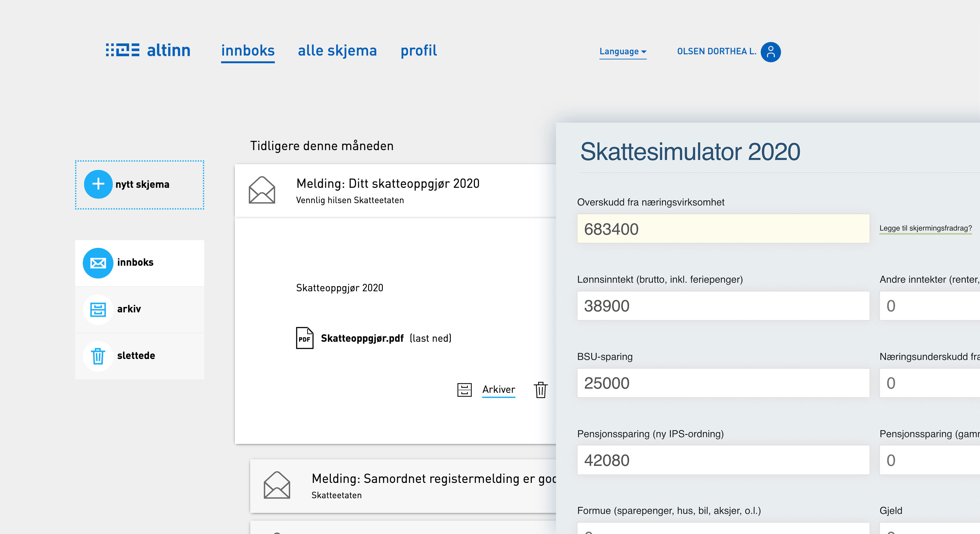Screen dimensions: 980x534
Task: Open the profil section
Action: [x=418, y=50]
